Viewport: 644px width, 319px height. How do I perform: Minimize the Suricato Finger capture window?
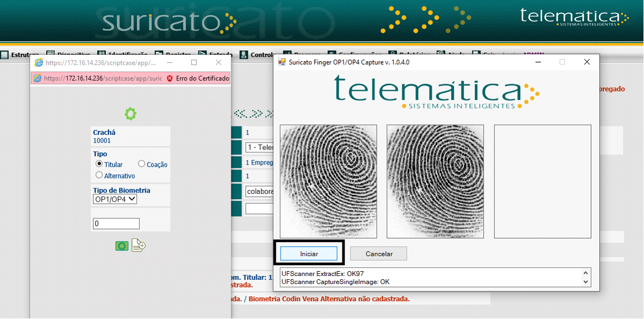[538, 62]
